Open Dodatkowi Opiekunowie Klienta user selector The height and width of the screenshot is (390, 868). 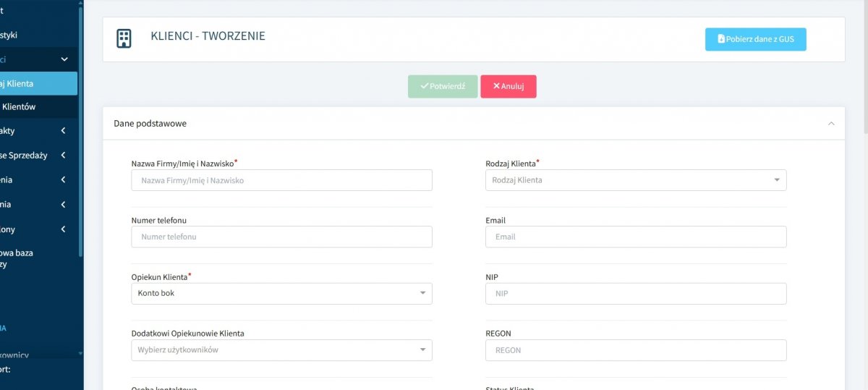281,349
